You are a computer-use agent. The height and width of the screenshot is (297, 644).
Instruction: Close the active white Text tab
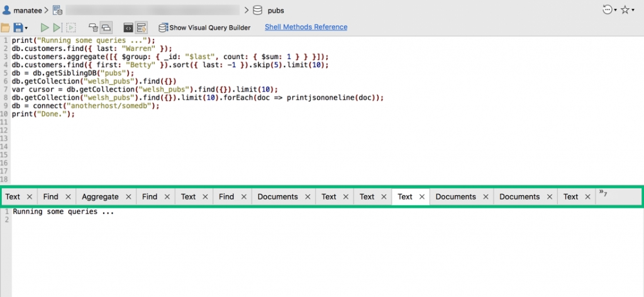pos(421,197)
